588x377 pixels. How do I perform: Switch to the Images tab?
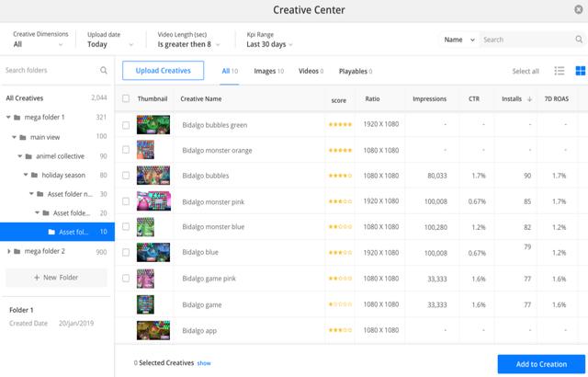(x=267, y=71)
